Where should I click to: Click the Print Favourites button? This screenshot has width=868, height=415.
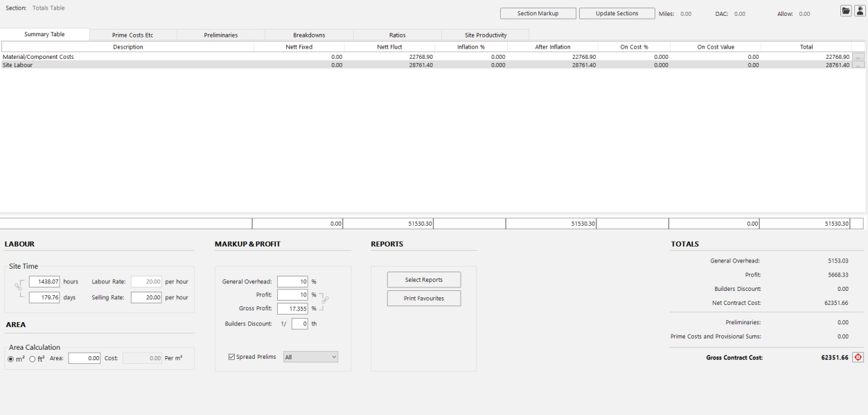click(423, 298)
